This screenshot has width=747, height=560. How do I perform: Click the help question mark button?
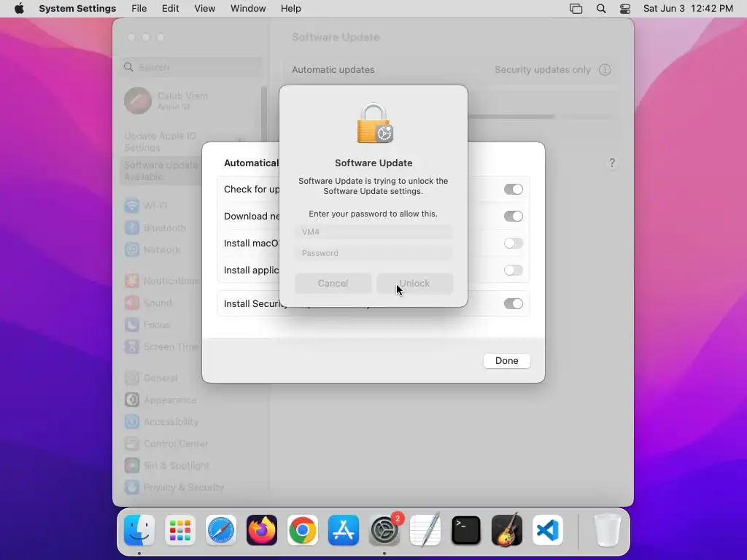(612, 163)
